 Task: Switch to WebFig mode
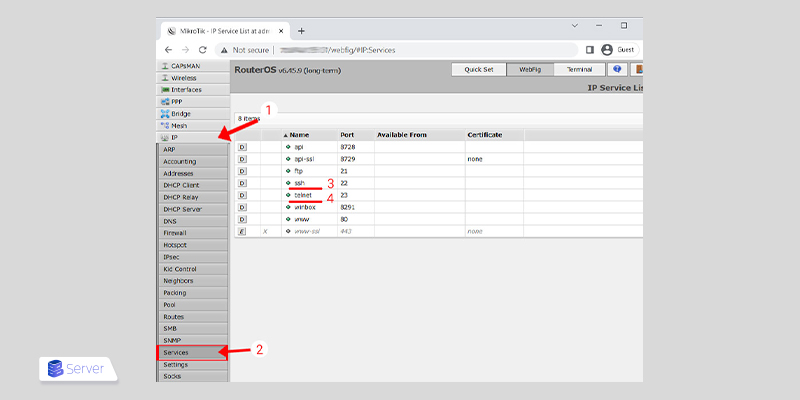coord(530,69)
